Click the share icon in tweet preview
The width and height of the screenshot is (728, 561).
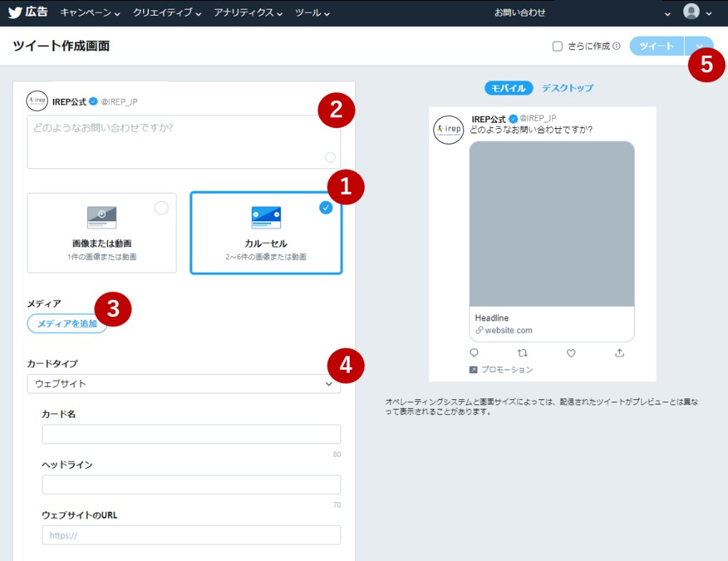pos(619,353)
